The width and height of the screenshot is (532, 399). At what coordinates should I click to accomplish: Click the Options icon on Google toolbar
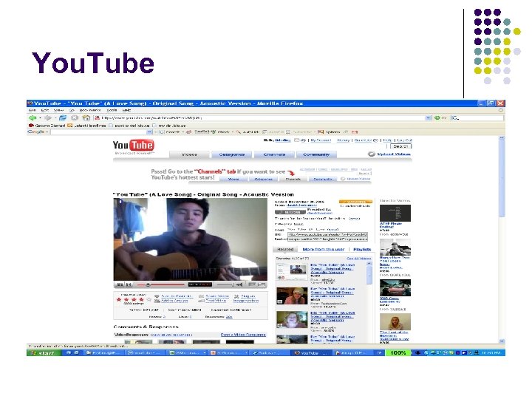(321, 132)
